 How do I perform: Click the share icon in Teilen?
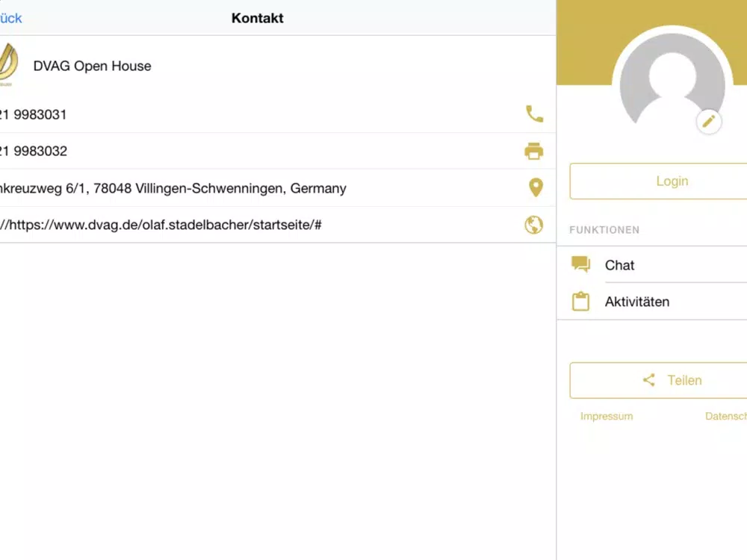(x=648, y=380)
